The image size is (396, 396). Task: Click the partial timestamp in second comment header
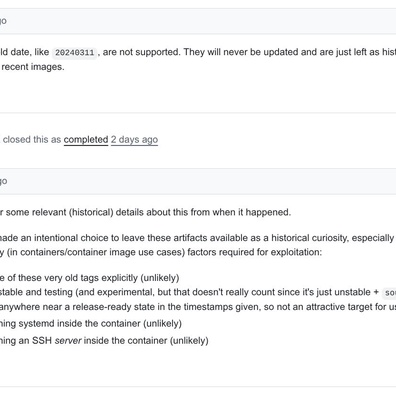point(3,181)
